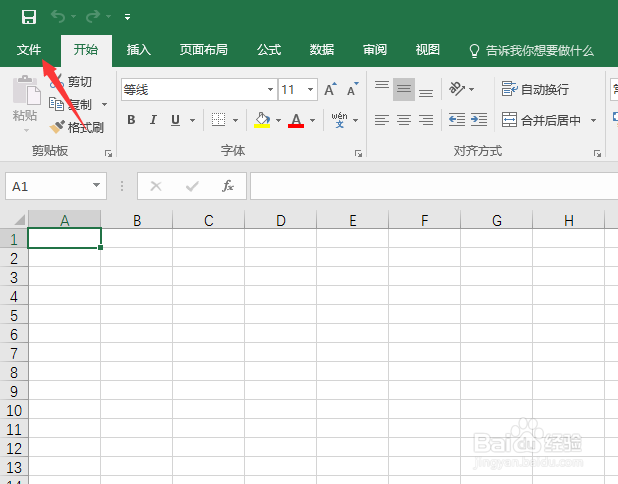The image size is (618, 484).
Task: Toggle Italic formatting
Action: click(153, 120)
